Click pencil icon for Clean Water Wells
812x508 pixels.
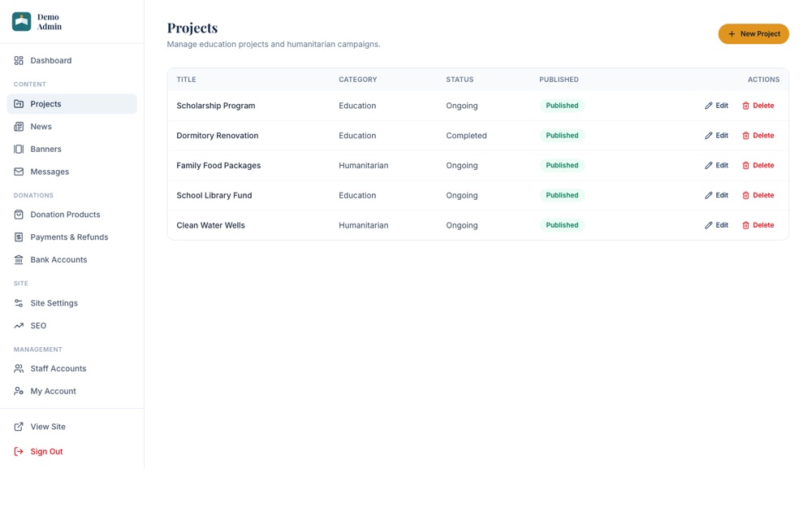pos(708,225)
